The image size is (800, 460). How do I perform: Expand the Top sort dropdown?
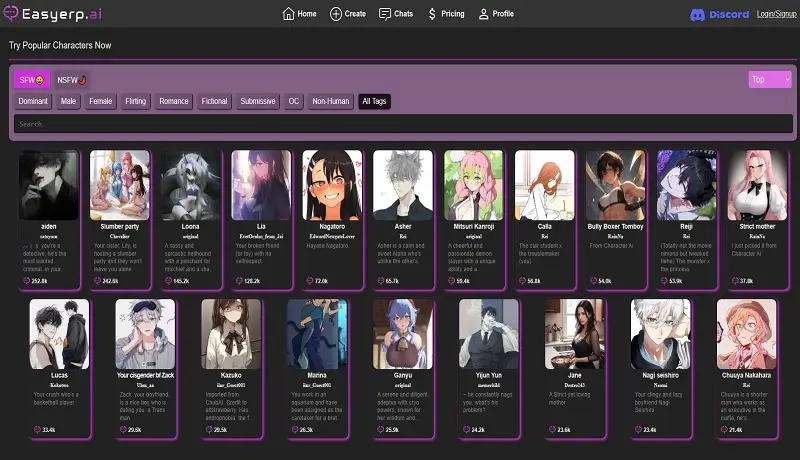click(769, 79)
